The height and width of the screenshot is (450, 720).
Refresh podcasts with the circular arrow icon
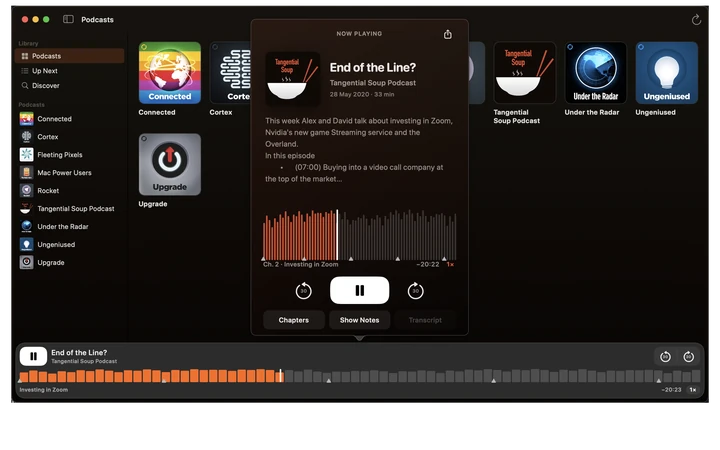(696, 20)
